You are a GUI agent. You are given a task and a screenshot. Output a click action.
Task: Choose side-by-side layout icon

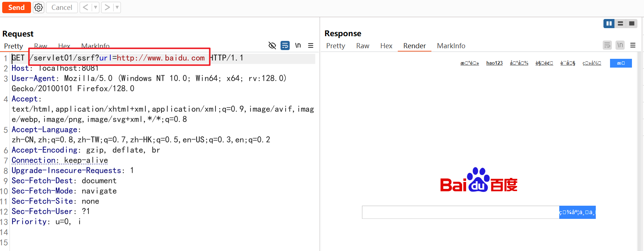point(609,23)
